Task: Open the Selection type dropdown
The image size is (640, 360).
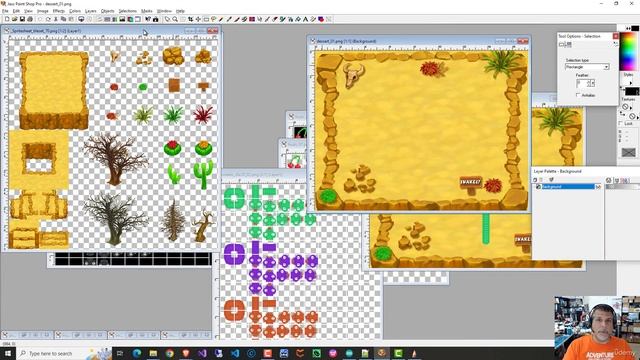Action: (587, 67)
